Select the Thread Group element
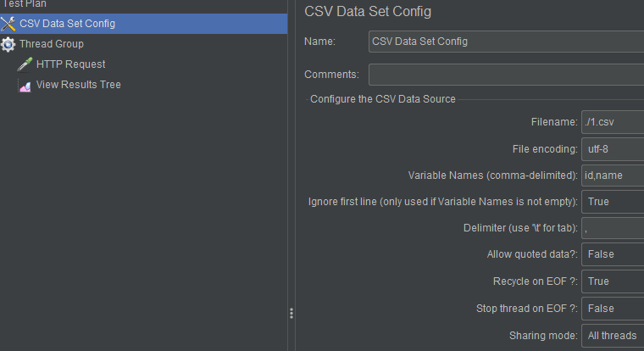Image resolution: width=644 pixels, height=351 pixels. point(52,44)
